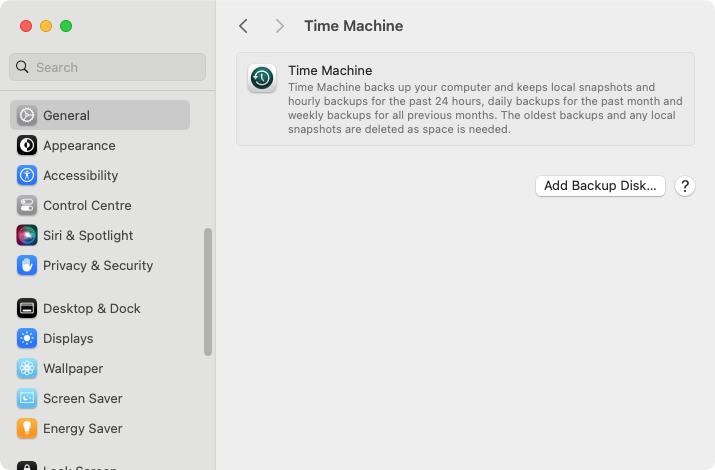Minimize window with the yellow button

[46, 26]
